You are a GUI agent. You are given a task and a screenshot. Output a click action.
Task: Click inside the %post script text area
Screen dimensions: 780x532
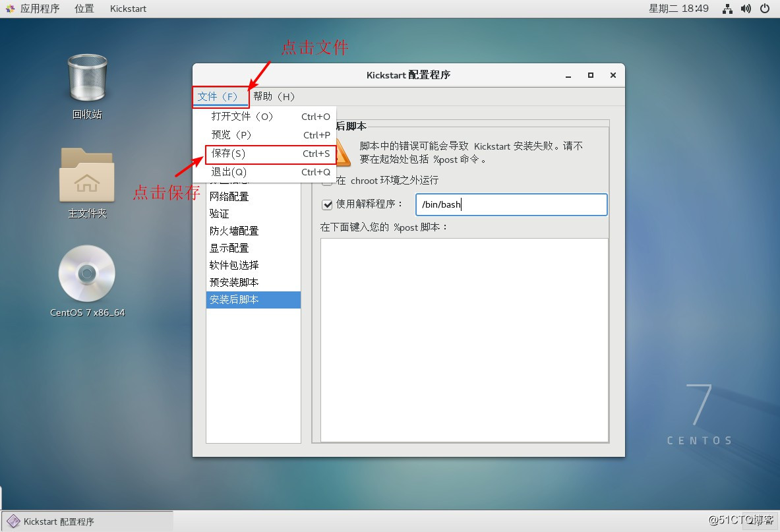[x=464, y=340]
